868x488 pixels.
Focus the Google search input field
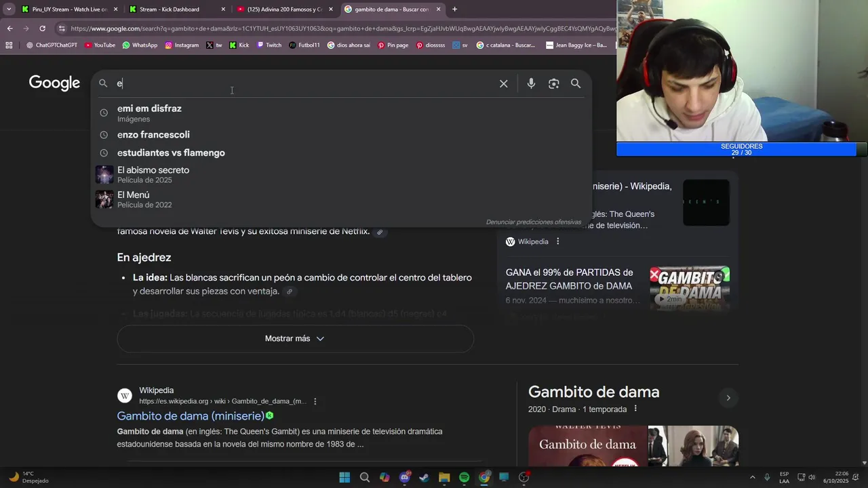point(305,83)
